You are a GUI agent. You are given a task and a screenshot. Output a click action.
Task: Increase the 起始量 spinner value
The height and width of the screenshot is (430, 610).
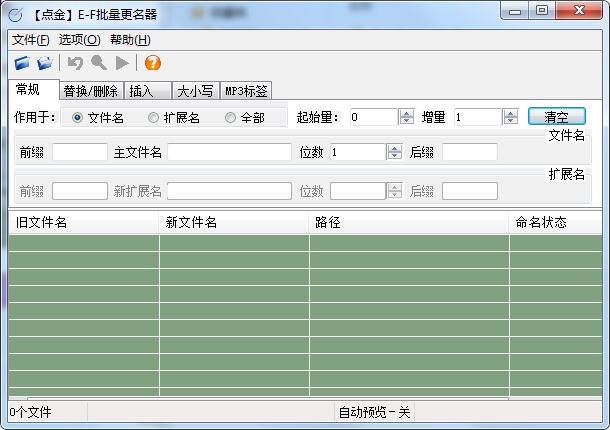click(406, 113)
